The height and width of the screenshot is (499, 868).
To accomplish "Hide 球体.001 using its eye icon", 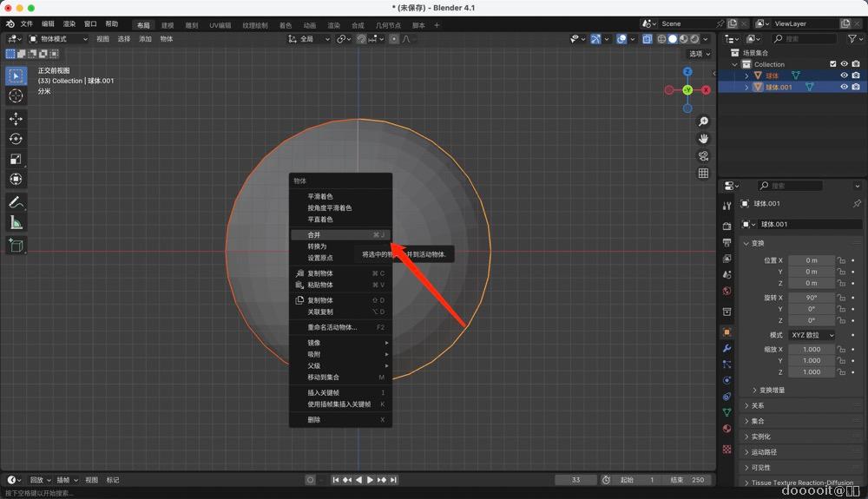I will tap(844, 87).
